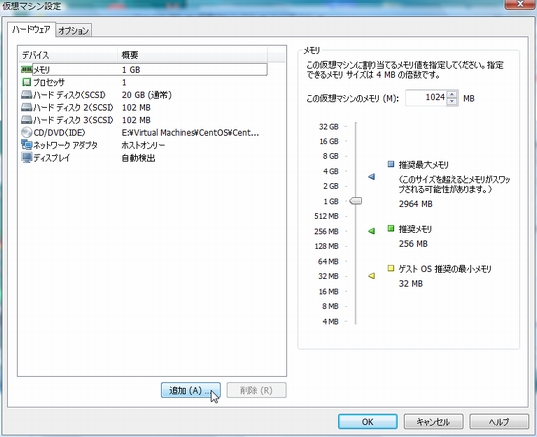
Task: Click the yellow minimum memory arrow marker
Action: [372, 276]
